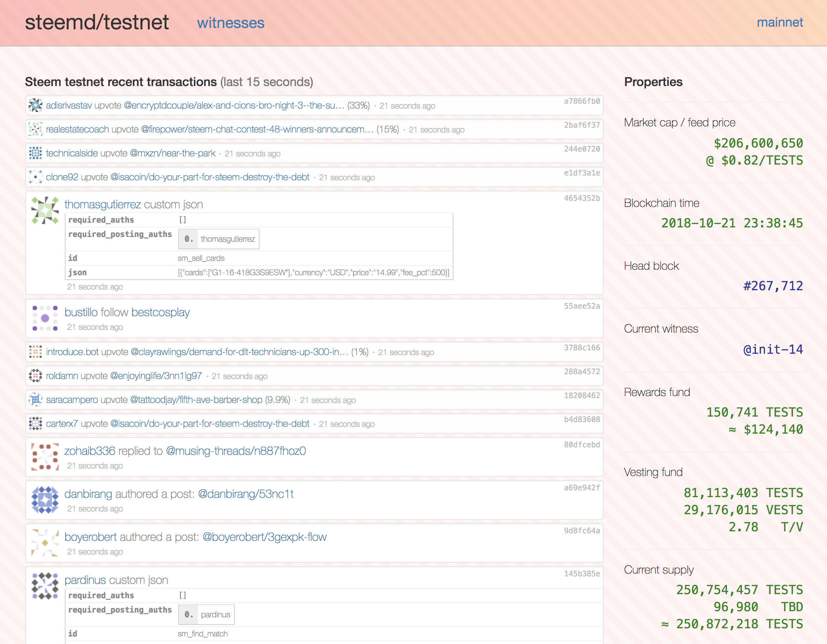Viewport: 827px width, 644px height.
Task: Open transaction hash a69e942f
Action: click(x=582, y=488)
